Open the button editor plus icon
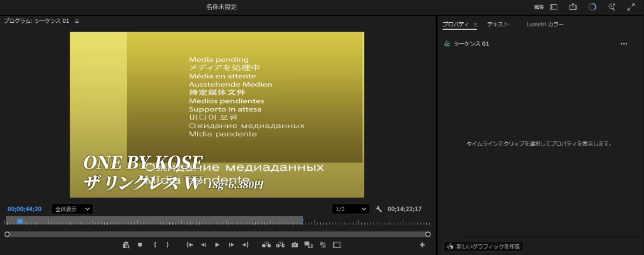 coord(422,245)
